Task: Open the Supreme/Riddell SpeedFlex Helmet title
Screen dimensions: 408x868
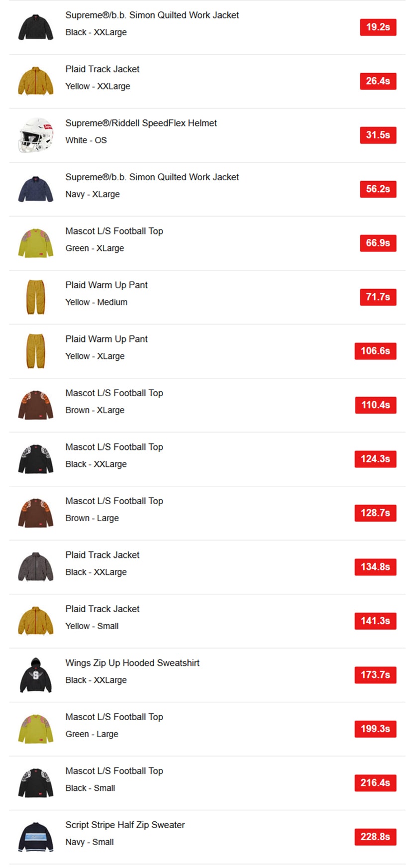Action: tap(141, 123)
